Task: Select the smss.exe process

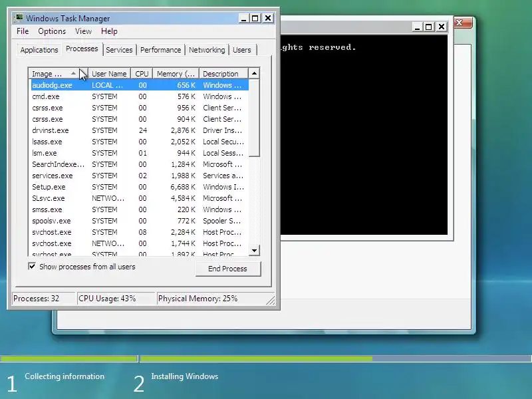Action: tap(139, 209)
